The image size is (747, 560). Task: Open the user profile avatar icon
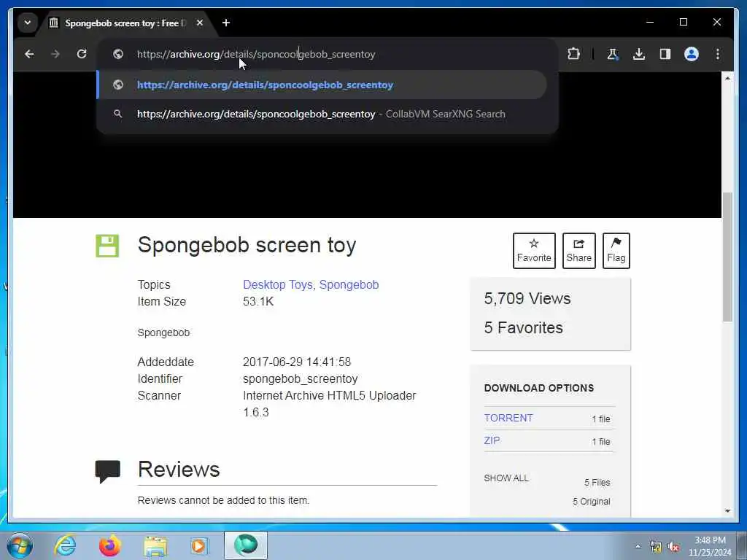pos(692,54)
